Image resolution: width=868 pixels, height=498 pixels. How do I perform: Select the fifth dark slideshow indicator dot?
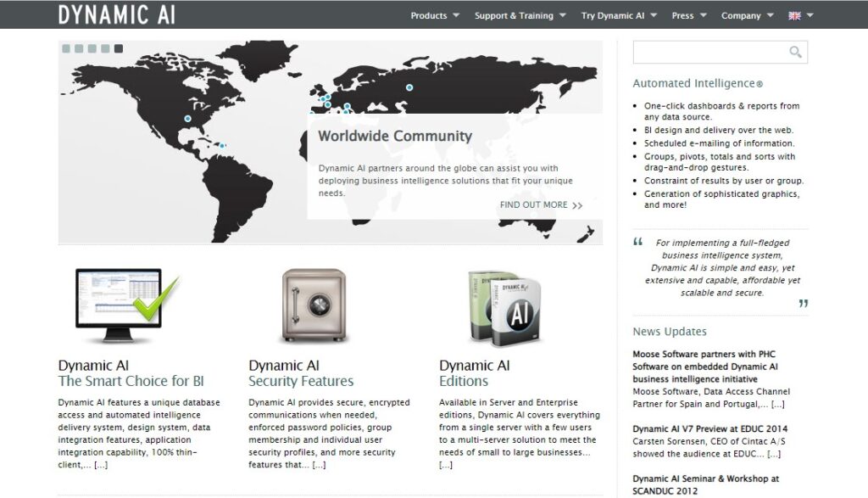tap(119, 48)
